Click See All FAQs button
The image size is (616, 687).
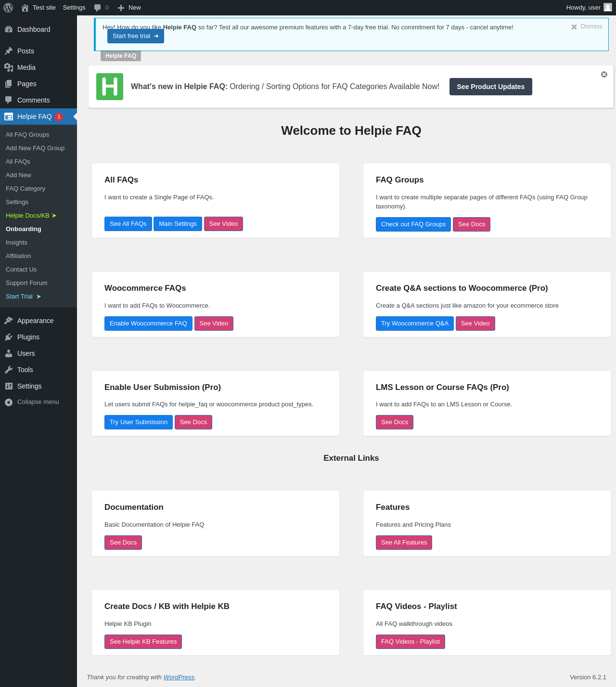[x=128, y=224]
